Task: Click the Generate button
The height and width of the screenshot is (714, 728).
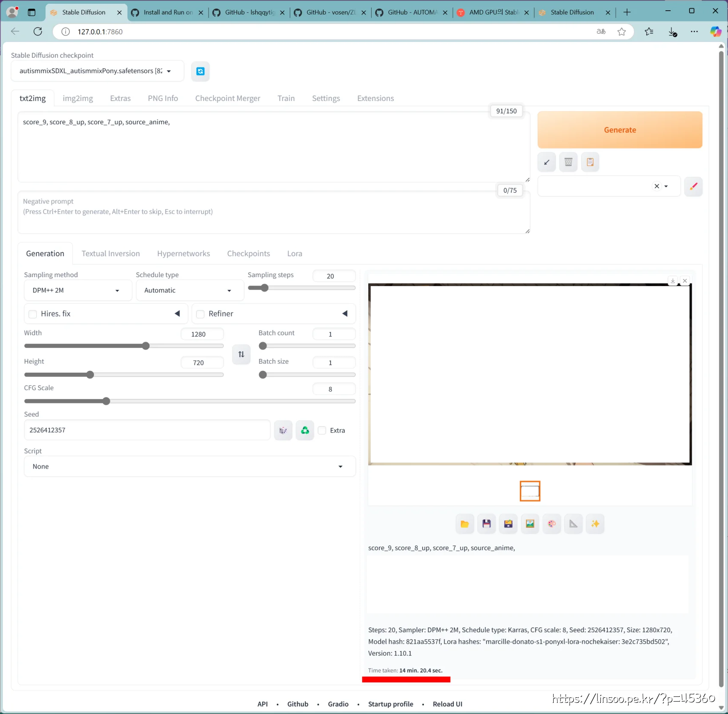Action: point(620,130)
